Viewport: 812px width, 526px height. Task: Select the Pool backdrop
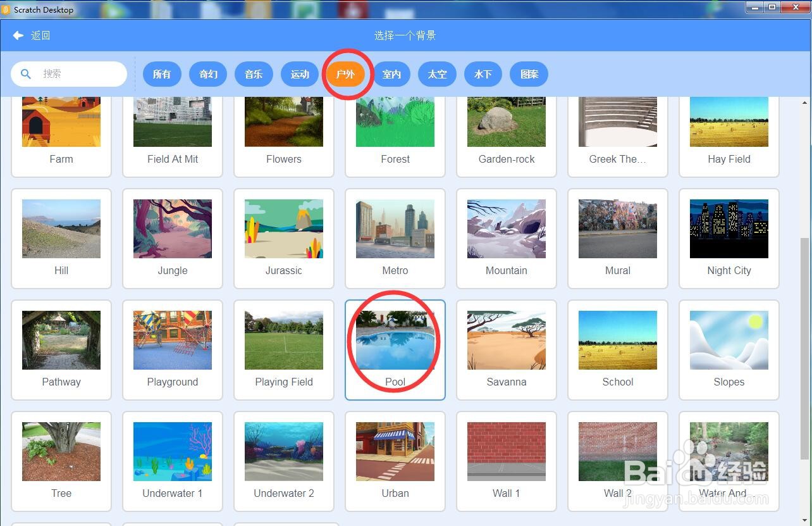click(x=395, y=350)
